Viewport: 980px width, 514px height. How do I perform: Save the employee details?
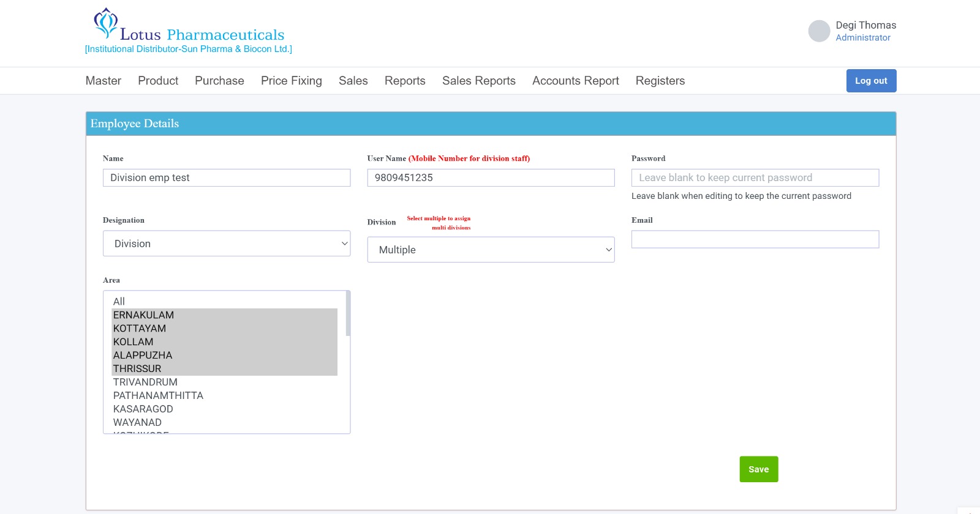coord(758,469)
